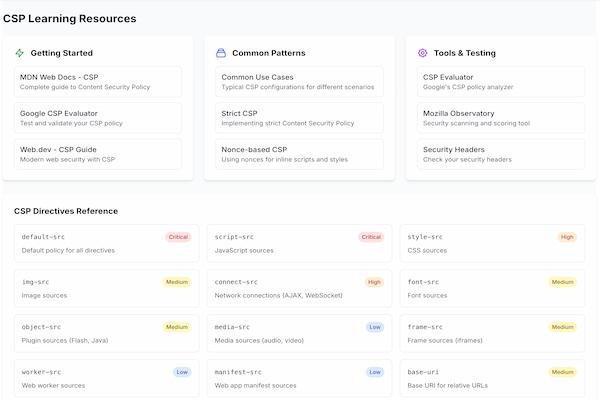Click the CSP Directives Reference heading
This screenshot has width=600, height=400.
pyautogui.click(x=66, y=211)
